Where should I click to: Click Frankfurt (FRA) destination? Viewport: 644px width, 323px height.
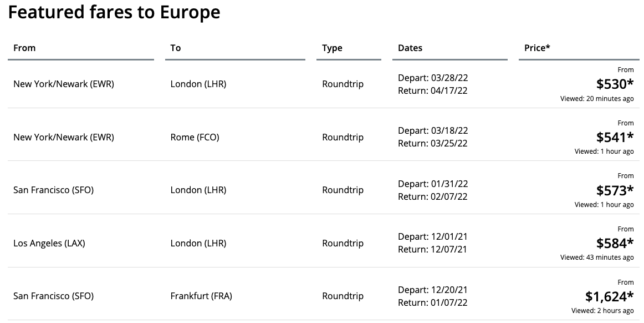[x=201, y=296]
